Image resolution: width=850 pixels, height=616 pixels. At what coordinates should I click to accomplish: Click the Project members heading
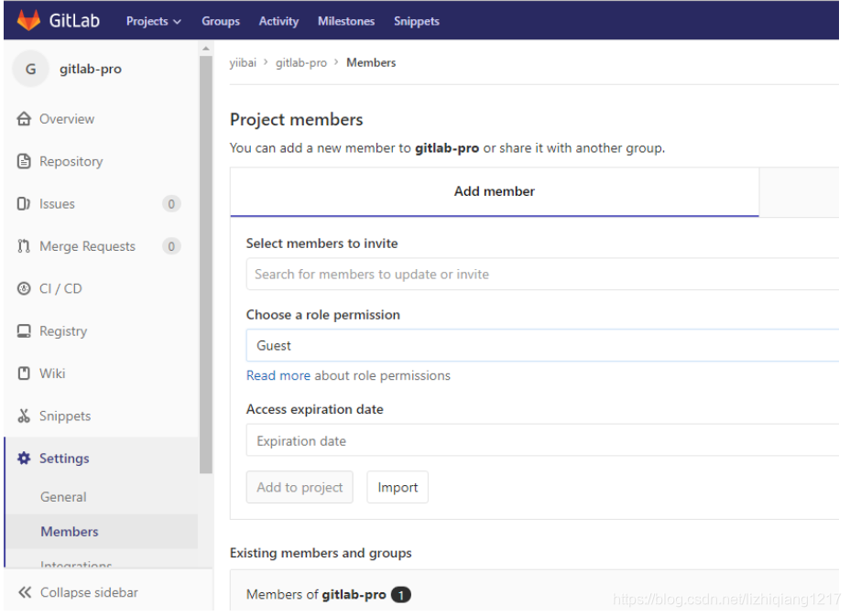[297, 119]
